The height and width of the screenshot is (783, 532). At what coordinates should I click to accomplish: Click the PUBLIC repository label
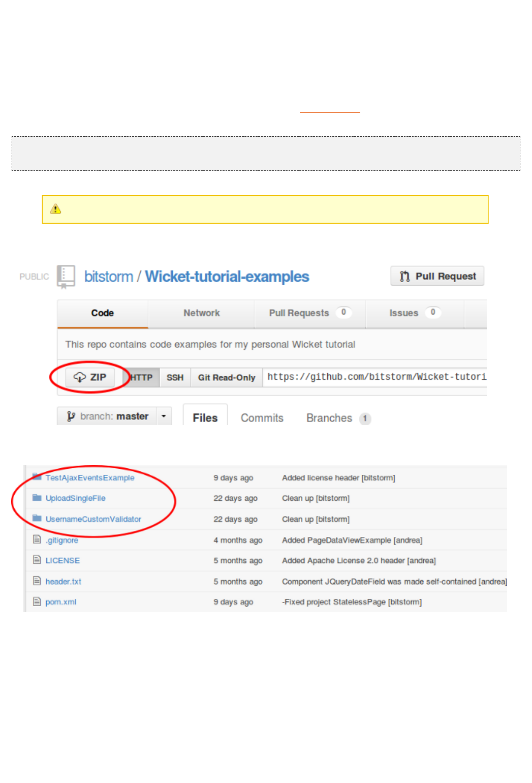click(x=34, y=277)
